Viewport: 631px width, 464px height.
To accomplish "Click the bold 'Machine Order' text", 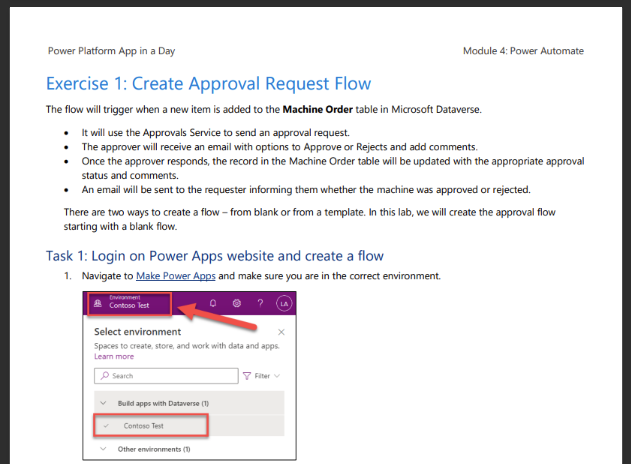I will [x=318, y=109].
